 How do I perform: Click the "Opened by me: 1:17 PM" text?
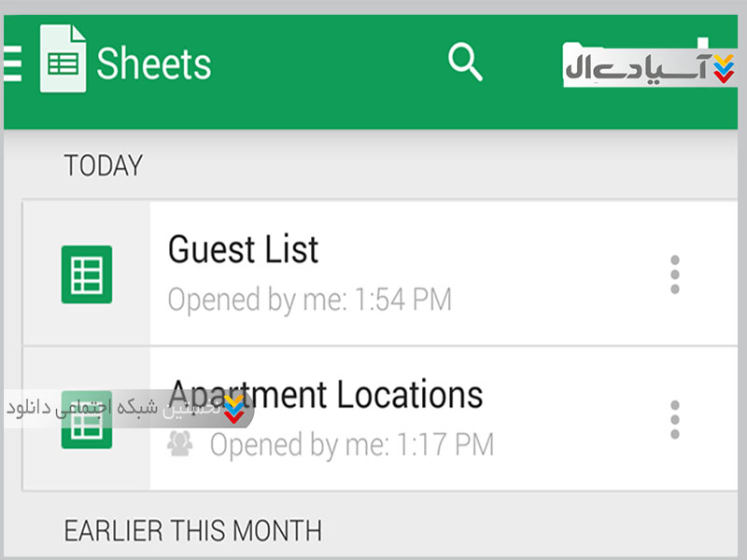pos(351,444)
